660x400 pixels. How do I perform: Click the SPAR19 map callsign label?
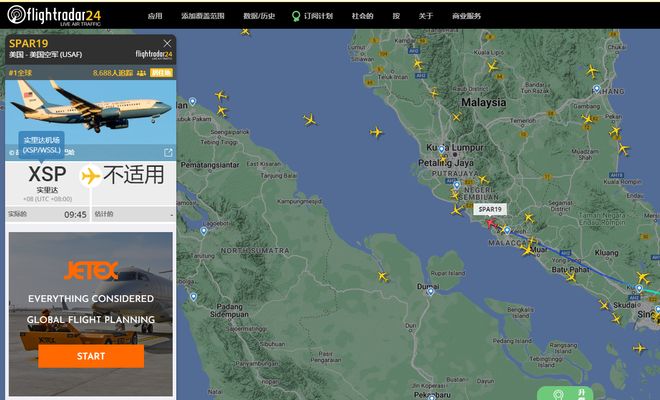point(490,209)
